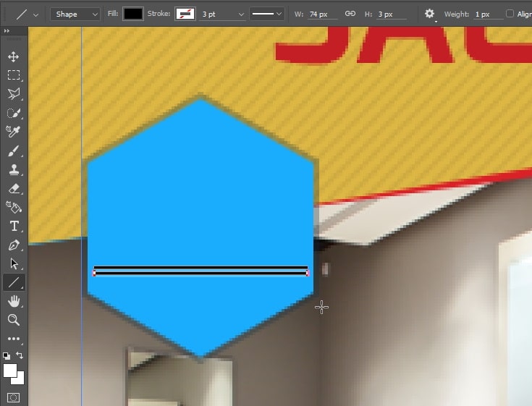Select the Clone Stamp tool

(x=14, y=169)
